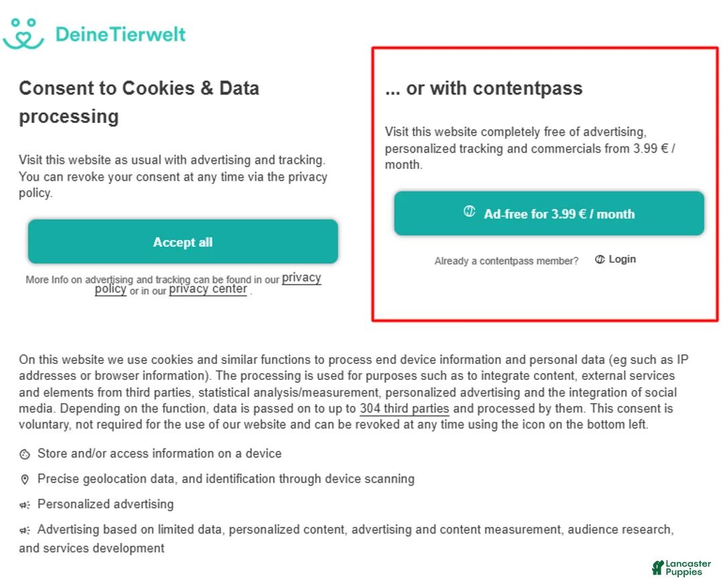Click the DeineTierwelt paw-heart logo icon
The height and width of the screenshot is (588, 723).
coord(23,33)
